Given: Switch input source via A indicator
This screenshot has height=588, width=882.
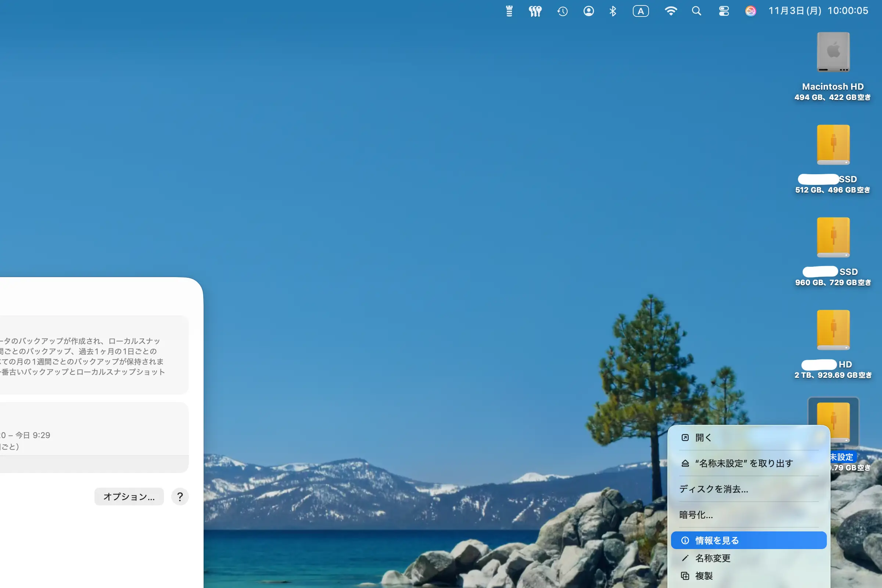Looking at the screenshot, I should click(x=641, y=11).
